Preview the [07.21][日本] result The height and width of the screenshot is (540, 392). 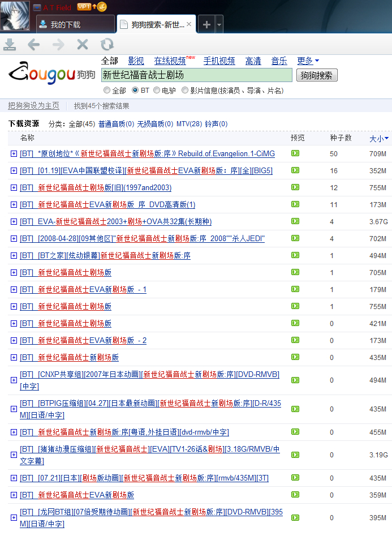(295, 478)
